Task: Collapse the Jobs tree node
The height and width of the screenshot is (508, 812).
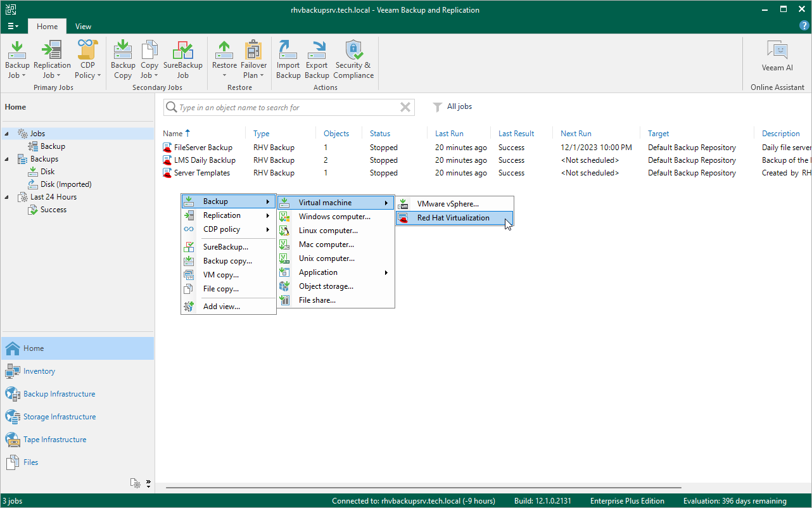Action: click(8, 134)
